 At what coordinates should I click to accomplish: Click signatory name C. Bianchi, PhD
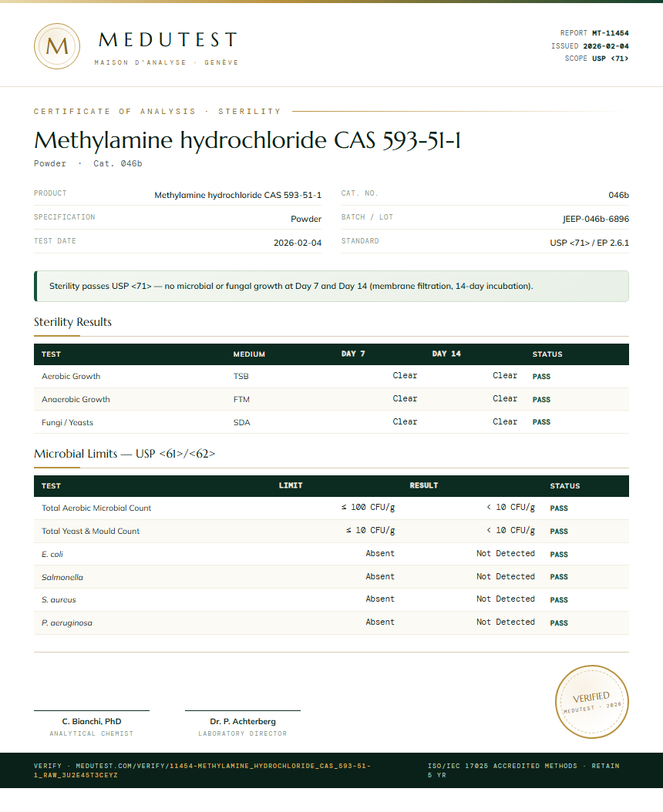[x=92, y=721]
